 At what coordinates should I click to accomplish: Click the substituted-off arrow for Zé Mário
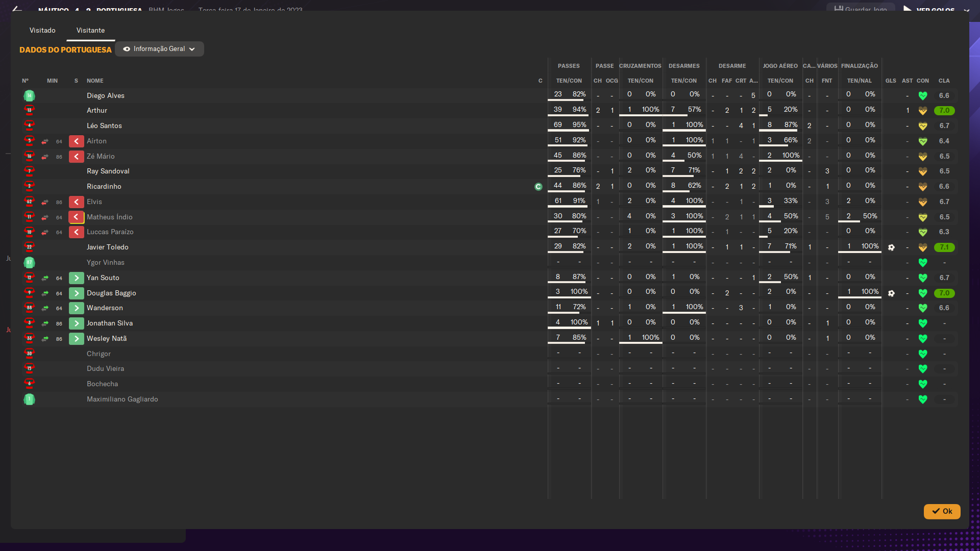point(77,157)
